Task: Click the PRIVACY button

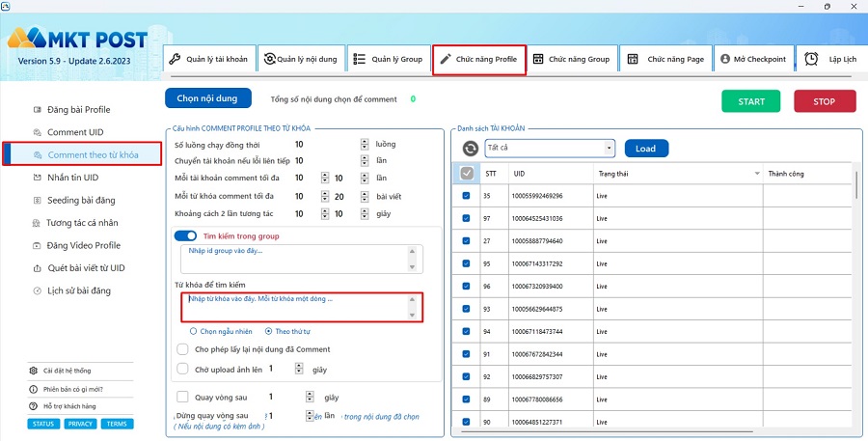Action: [80, 424]
